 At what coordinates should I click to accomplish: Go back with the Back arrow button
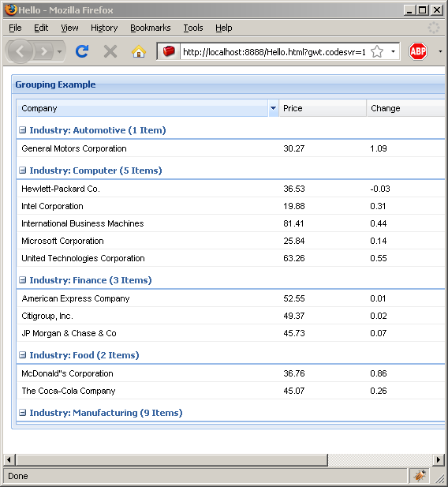[20, 51]
